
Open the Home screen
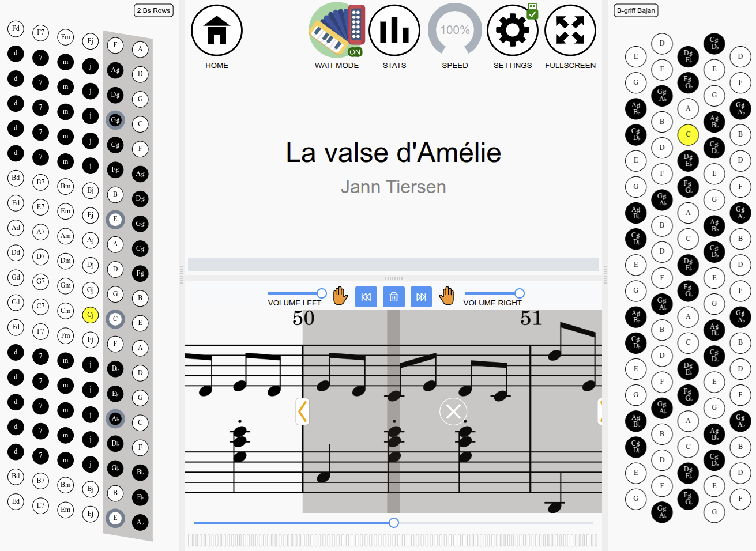pyautogui.click(x=217, y=31)
